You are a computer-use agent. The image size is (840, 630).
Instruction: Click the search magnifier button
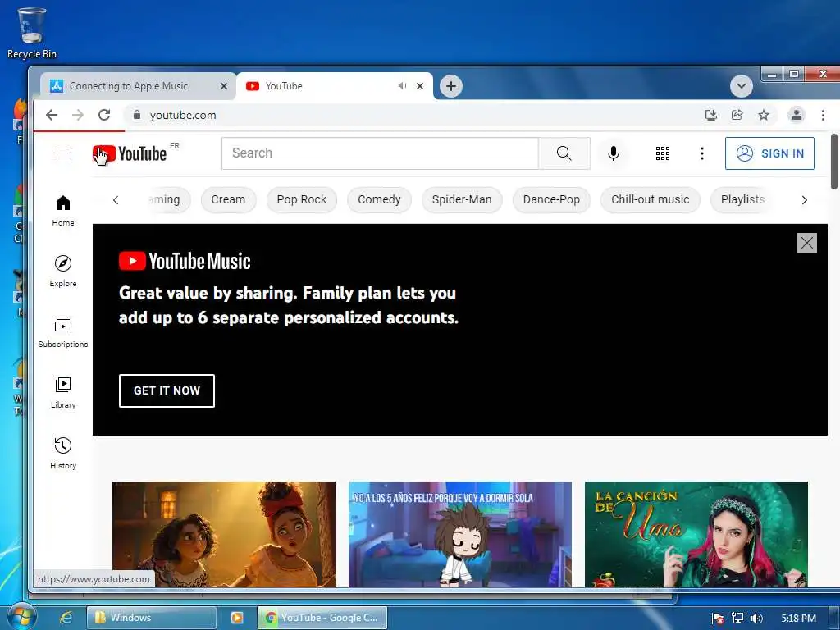pyautogui.click(x=564, y=153)
